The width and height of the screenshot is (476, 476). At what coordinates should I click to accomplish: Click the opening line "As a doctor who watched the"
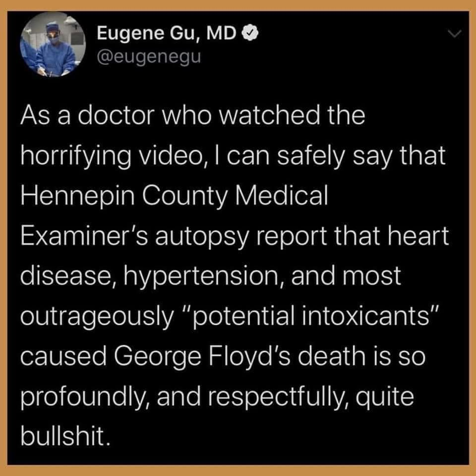click(193, 116)
